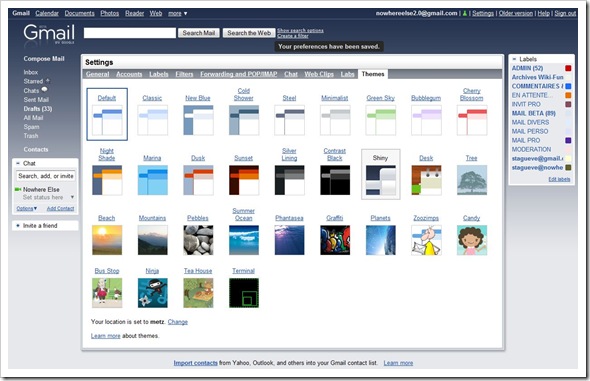Choose the Contrast Black theme preview
Image resolution: width=590 pixels, height=381 pixels.
pos(335,180)
